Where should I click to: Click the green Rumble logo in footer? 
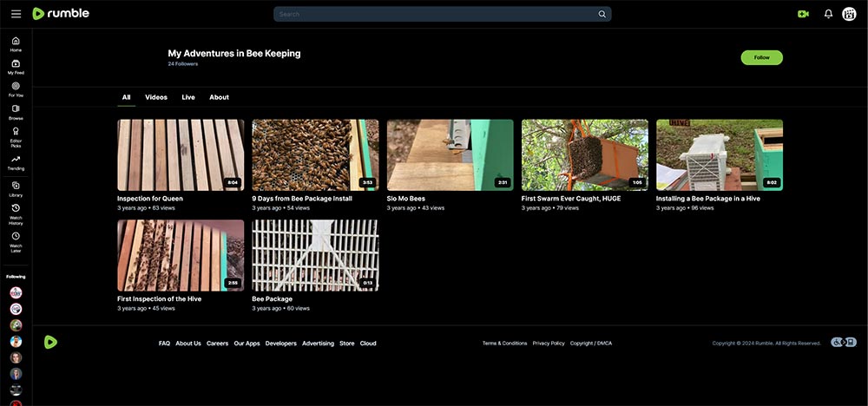click(x=50, y=343)
